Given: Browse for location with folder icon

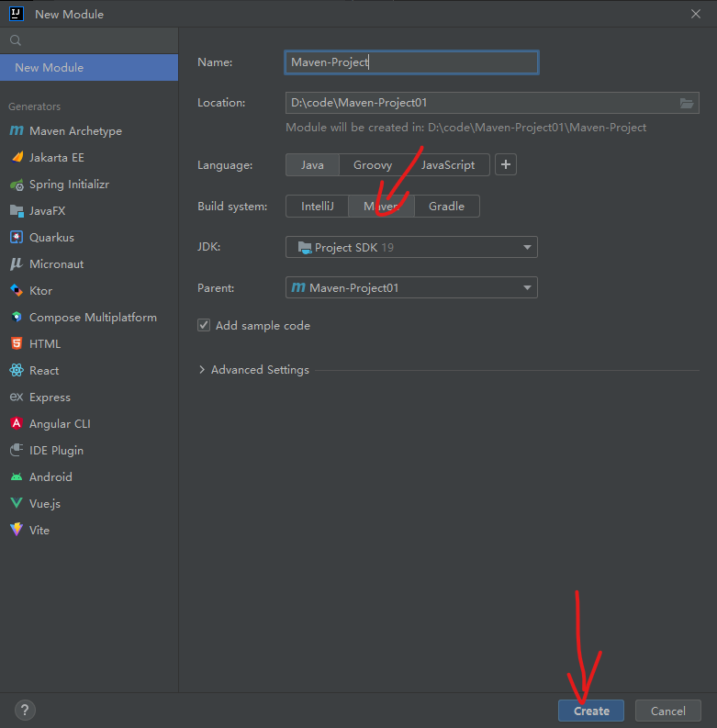Looking at the screenshot, I should (x=687, y=103).
